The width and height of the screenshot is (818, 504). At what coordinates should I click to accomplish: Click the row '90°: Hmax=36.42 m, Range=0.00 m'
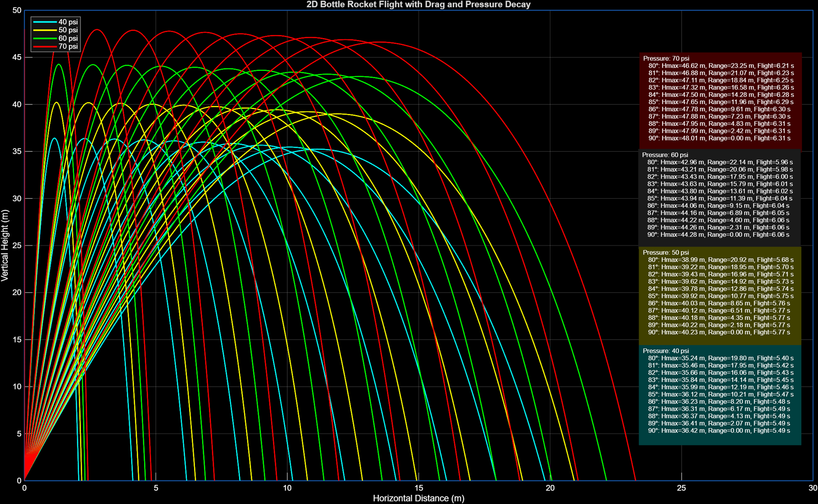(x=719, y=430)
